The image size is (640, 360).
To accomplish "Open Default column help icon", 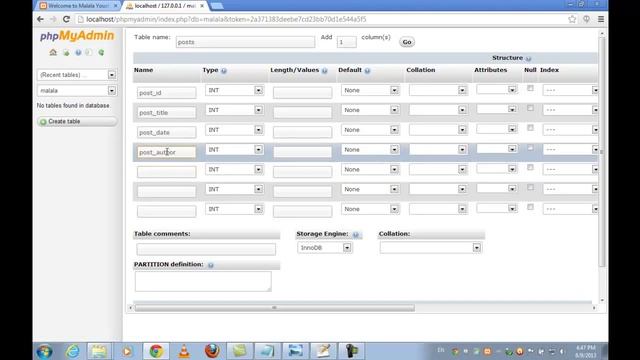I will (367, 71).
